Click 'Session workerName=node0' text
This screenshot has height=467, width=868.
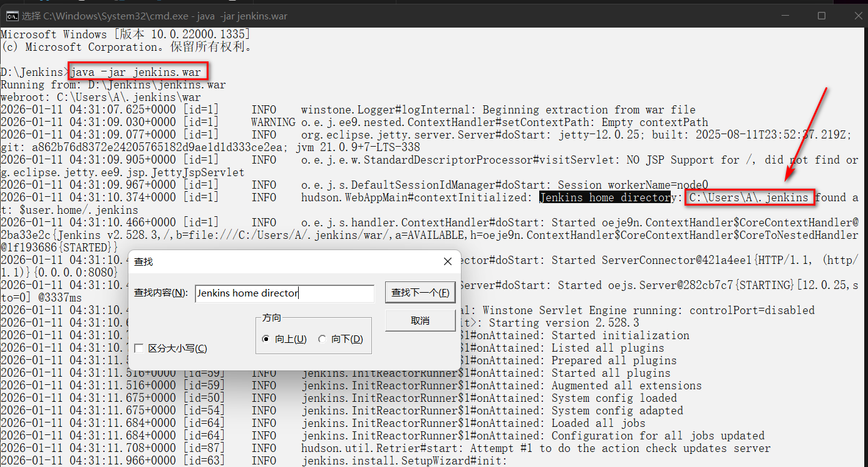[633, 185]
